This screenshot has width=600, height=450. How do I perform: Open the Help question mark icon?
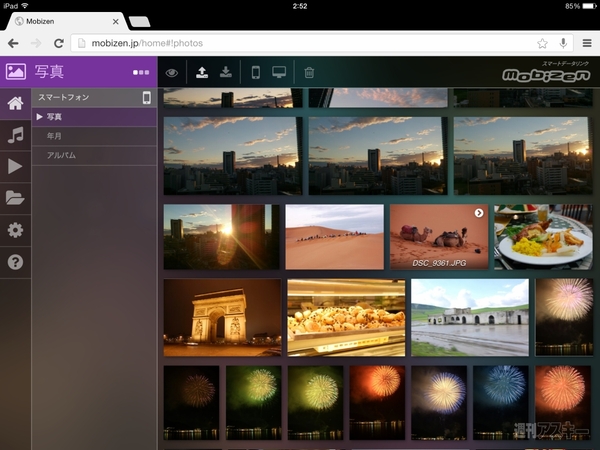coord(15,262)
